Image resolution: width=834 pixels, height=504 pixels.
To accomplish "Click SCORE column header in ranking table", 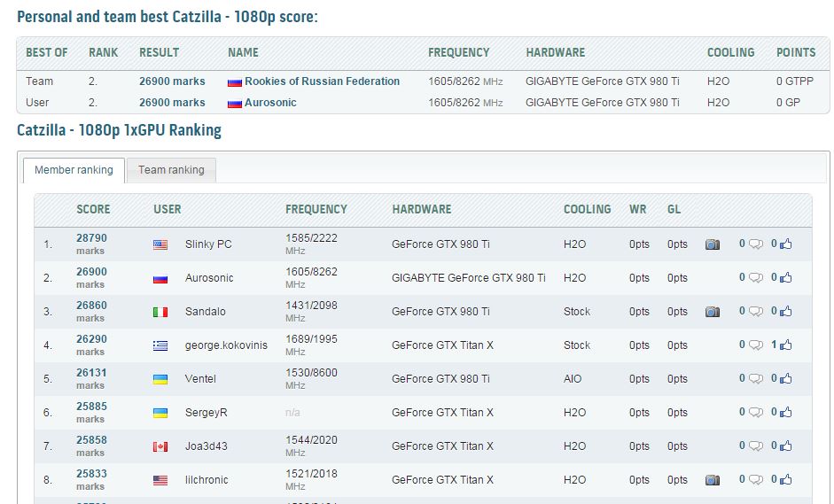I will pos(93,209).
